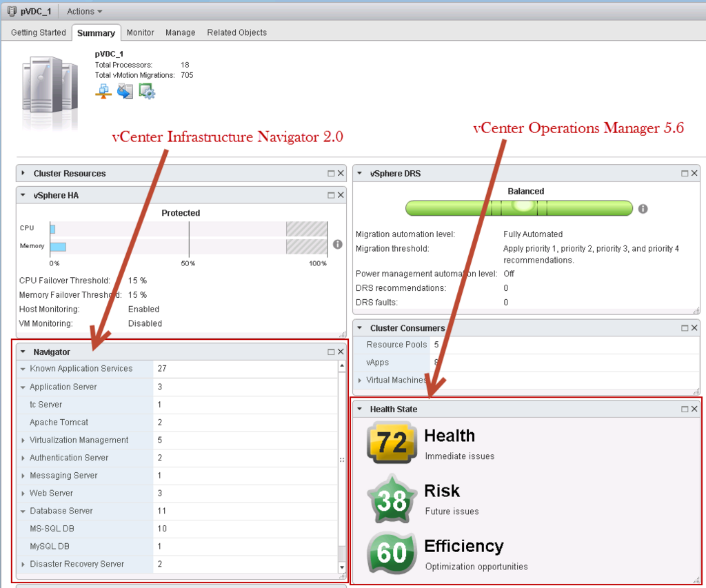This screenshot has width=706, height=588.
Task: Collapse the vSphere DRS panel
Action: tap(359, 173)
